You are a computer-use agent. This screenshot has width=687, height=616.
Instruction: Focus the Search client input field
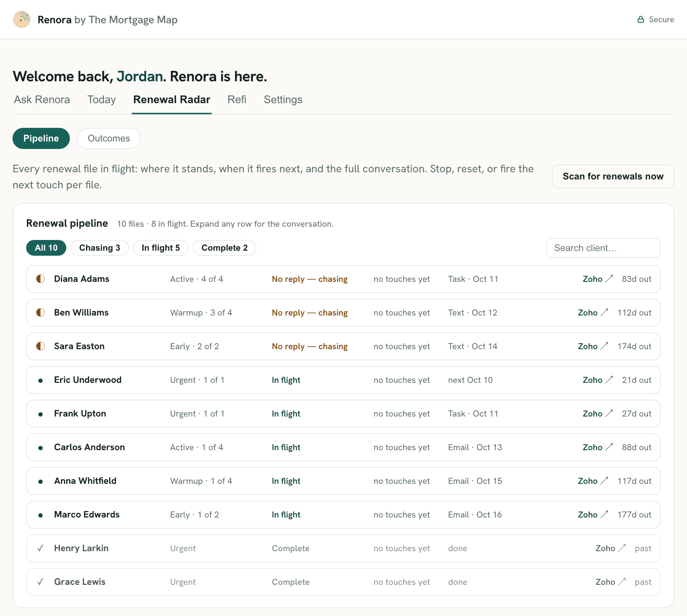pyautogui.click(x=603, y=248)
